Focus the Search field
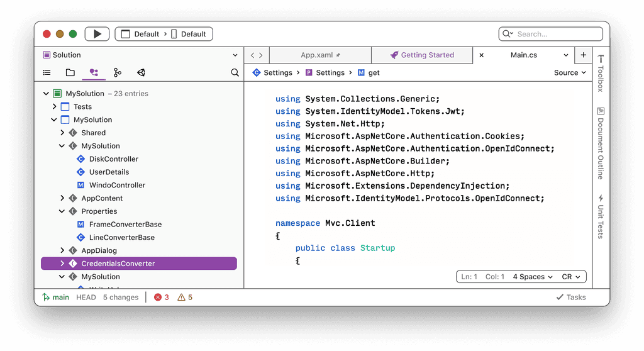Image resolution: width=644 pixels, height=351 pixels. click(551, 34)
